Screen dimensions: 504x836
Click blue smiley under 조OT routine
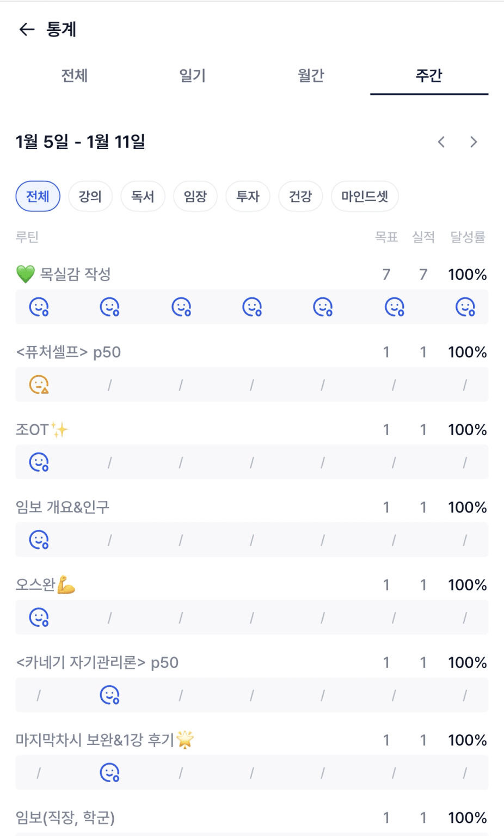[x=39, y=462]
